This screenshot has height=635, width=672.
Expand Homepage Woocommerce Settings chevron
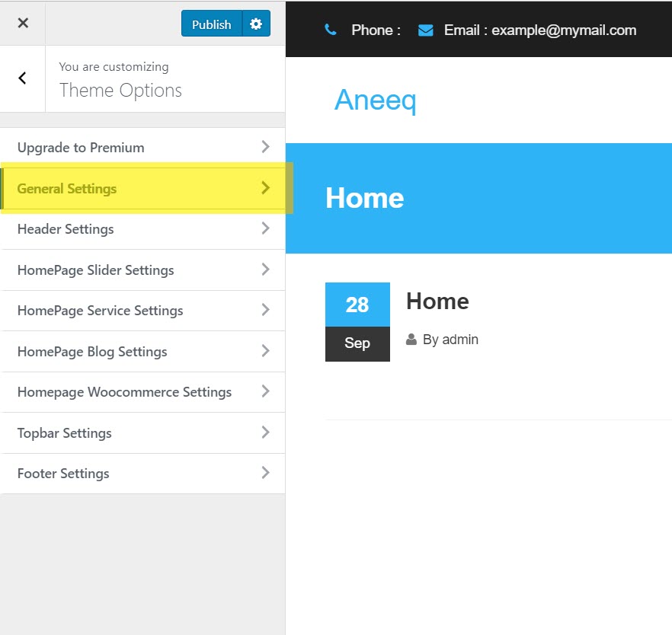click(265, 391)
